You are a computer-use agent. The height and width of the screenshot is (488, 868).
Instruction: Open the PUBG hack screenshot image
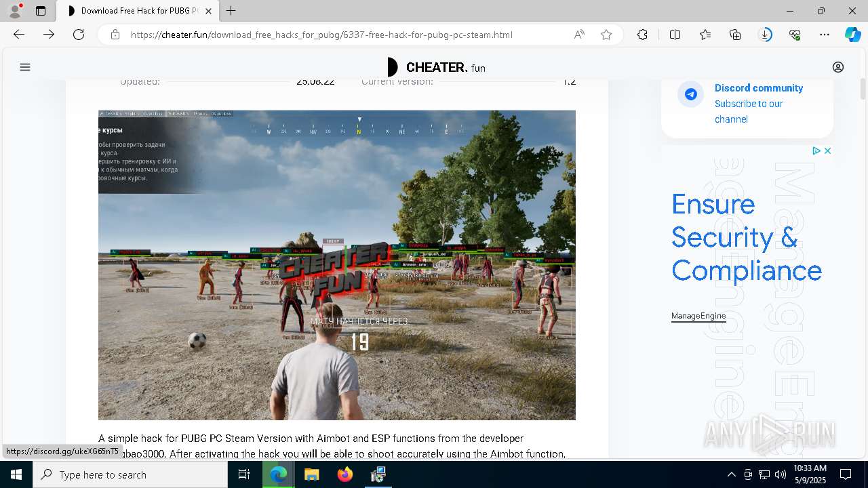pos(337,265)
